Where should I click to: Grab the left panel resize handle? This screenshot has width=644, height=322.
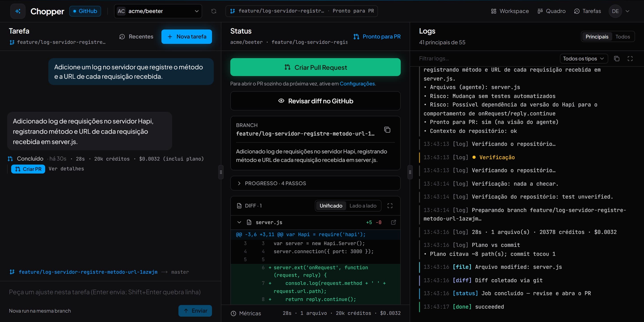point(221,172)
